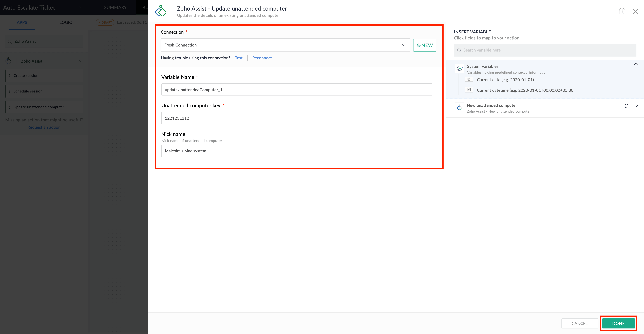Collapse the System Variables section
The height and width of the screenshot is (334, 644).
point(635,64)
